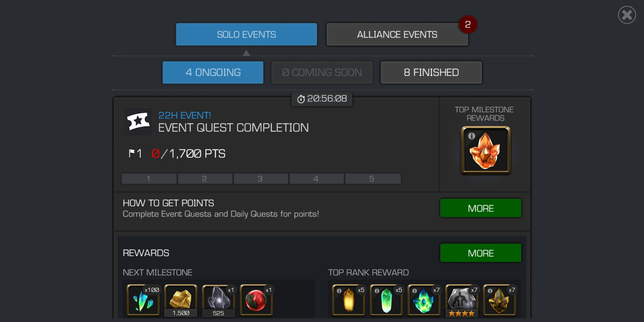Open the gold crystal x7 rank reward
The image size is (644, 322).
(500, 300)
